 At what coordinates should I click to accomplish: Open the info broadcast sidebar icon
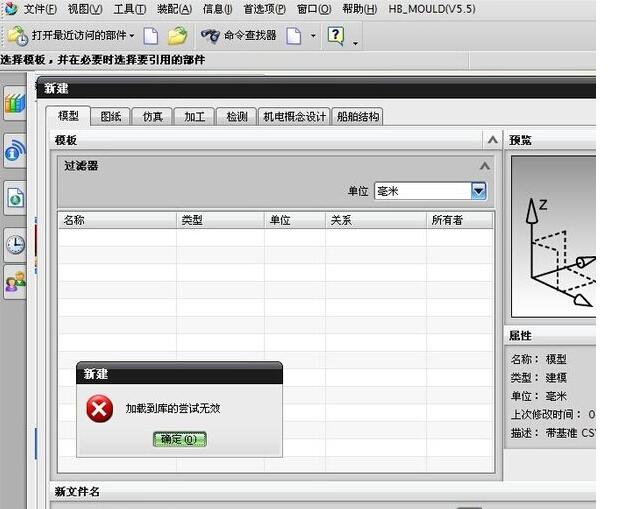click(15, 151)
